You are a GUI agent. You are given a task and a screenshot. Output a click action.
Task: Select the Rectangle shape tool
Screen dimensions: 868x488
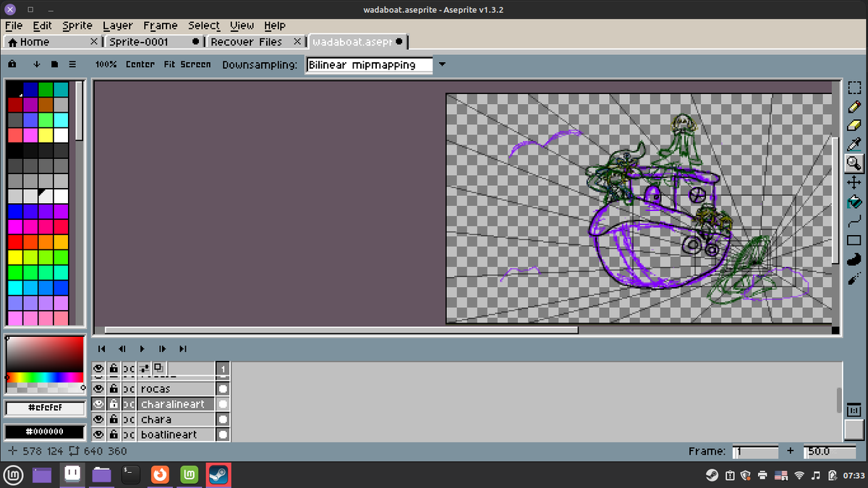[854, 239]
